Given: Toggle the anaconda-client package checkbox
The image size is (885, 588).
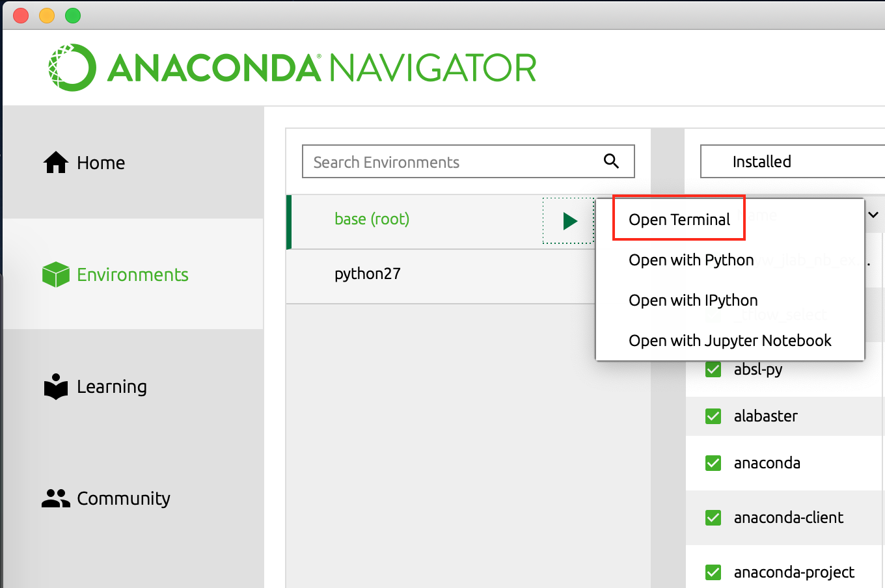Looking at the screenshot, I should pyautogui.click(x=713, y=518).
